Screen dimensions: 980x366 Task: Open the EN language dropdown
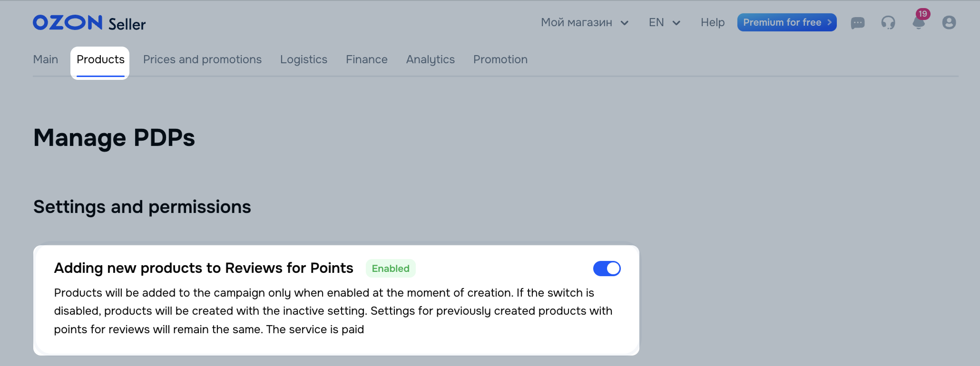(665, 22)
